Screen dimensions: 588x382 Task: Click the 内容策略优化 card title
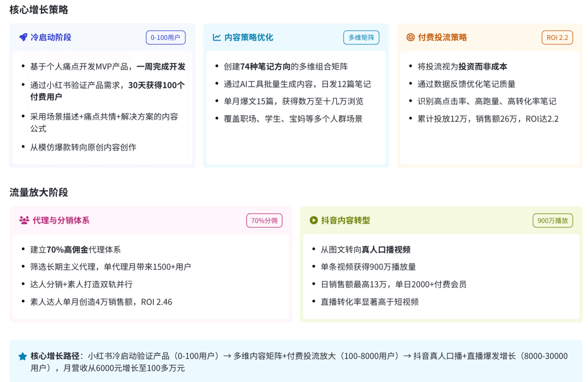pyautogui.click(x=249, y=37)
